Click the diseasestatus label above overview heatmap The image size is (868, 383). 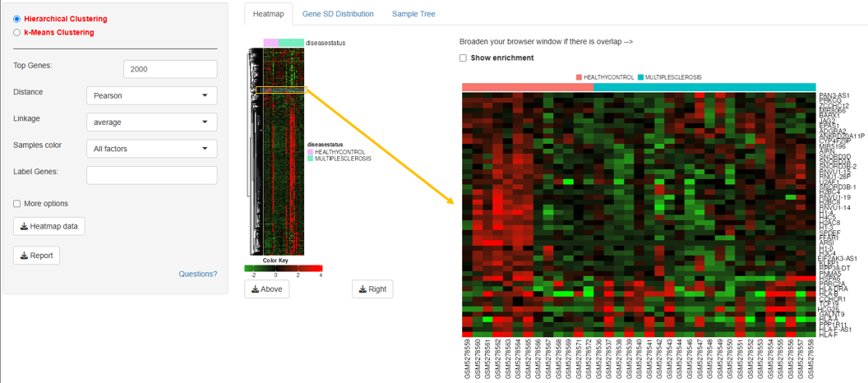point(325,43)
